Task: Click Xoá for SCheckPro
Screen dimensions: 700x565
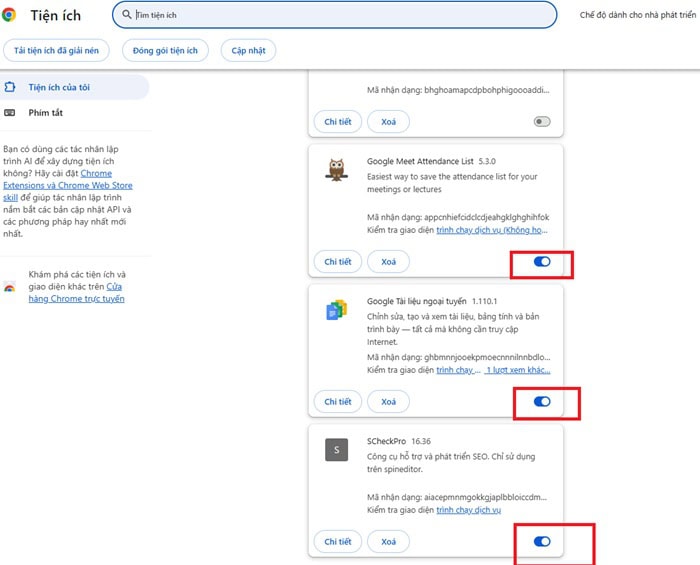Action: [388, 541]
